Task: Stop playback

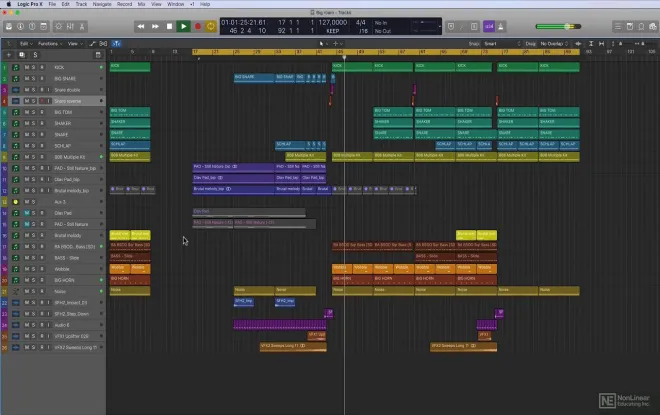Action: coord(169,27)
